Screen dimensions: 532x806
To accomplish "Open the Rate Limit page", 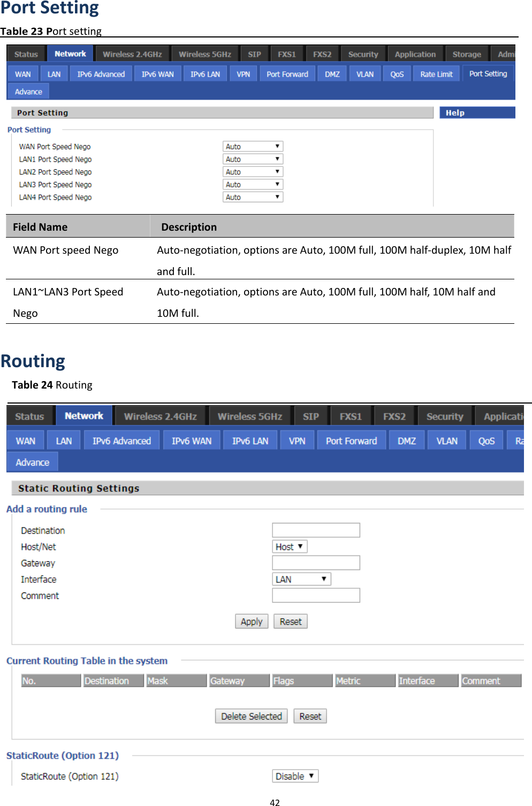I will [x=435, y=73].
